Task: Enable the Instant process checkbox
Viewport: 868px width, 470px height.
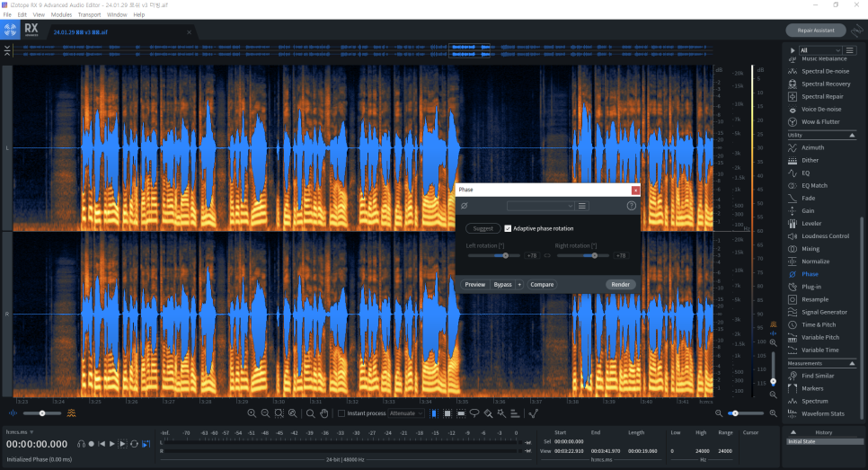Action: click(341, 413)
